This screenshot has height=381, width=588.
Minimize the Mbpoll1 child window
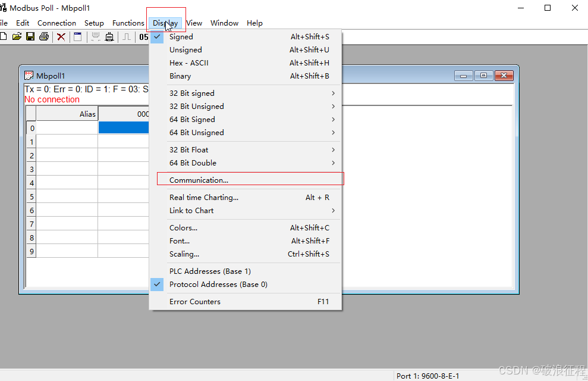(464, 76)
